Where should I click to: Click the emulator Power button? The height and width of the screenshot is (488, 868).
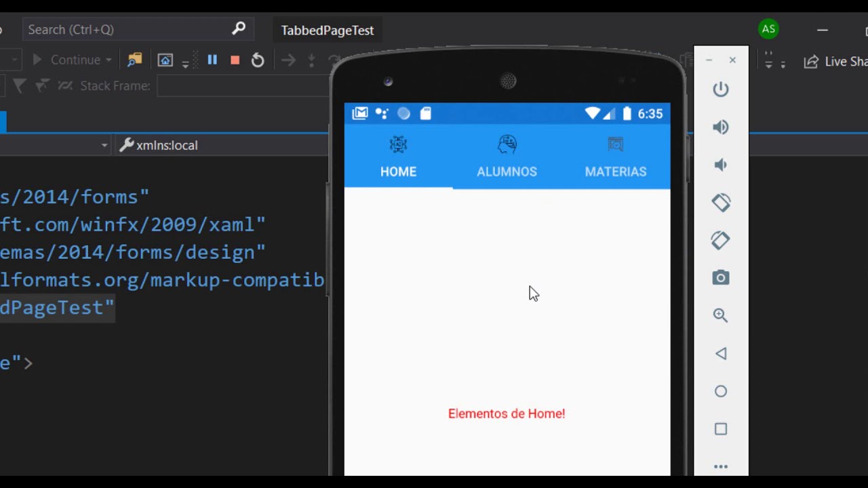pos(721,89)
